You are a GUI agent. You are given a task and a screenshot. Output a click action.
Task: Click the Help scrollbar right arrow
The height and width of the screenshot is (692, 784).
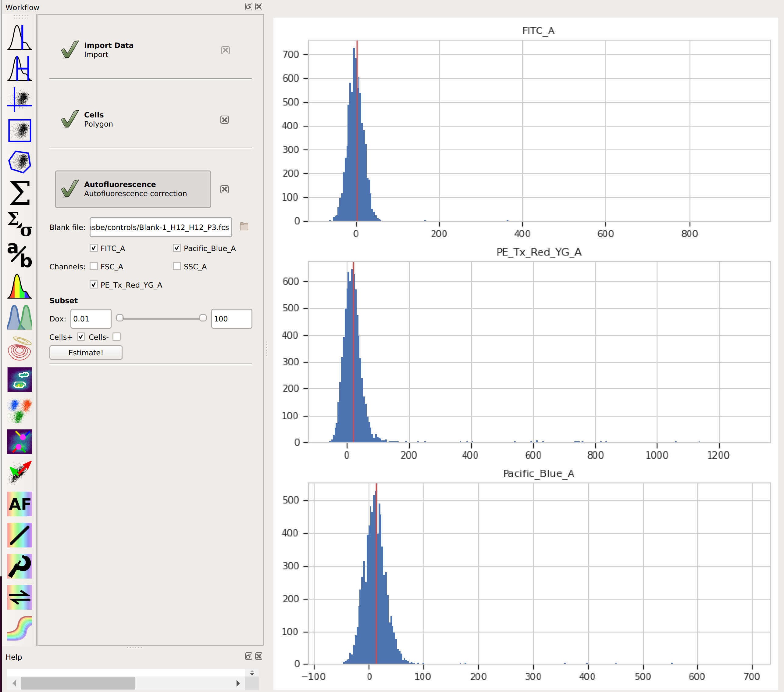(238, 683)
